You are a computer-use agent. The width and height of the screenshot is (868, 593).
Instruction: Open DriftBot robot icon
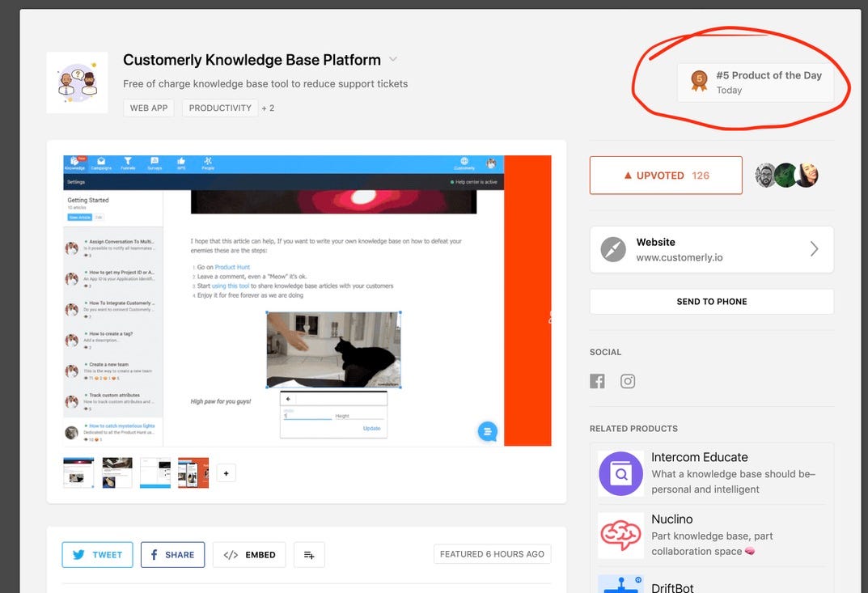620,584
